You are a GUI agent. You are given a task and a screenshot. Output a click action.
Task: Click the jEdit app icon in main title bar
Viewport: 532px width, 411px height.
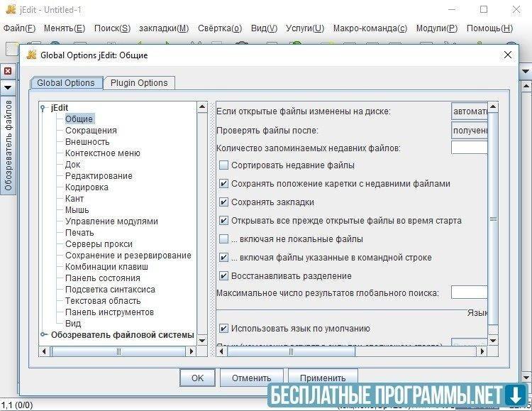[x=10, y=9]
